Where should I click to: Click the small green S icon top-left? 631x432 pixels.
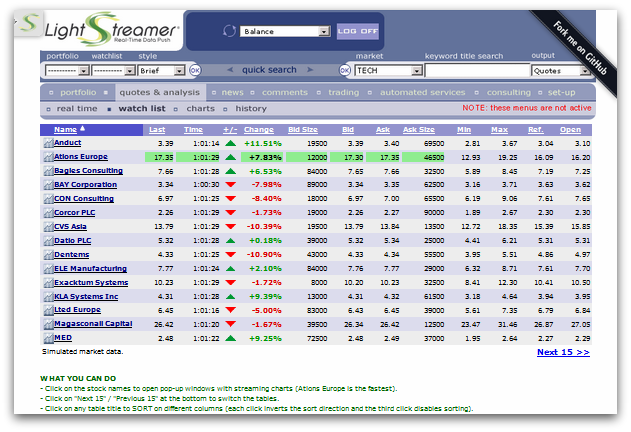coord(29,23)
